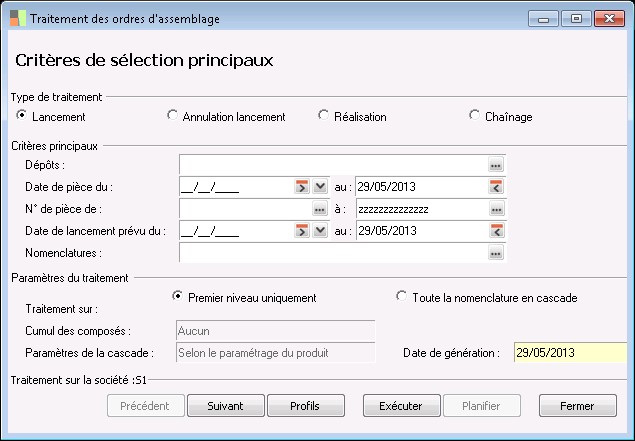This screenshot has height=441, width=635.
Task: Pick the Chaînage radio button
Action: tap(474, 116)
